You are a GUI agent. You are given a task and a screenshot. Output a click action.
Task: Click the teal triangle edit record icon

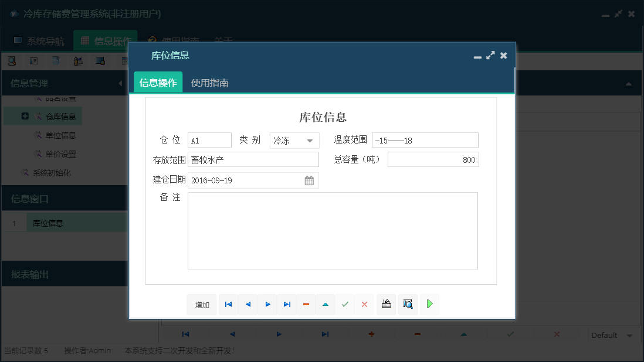click(324, 304)
